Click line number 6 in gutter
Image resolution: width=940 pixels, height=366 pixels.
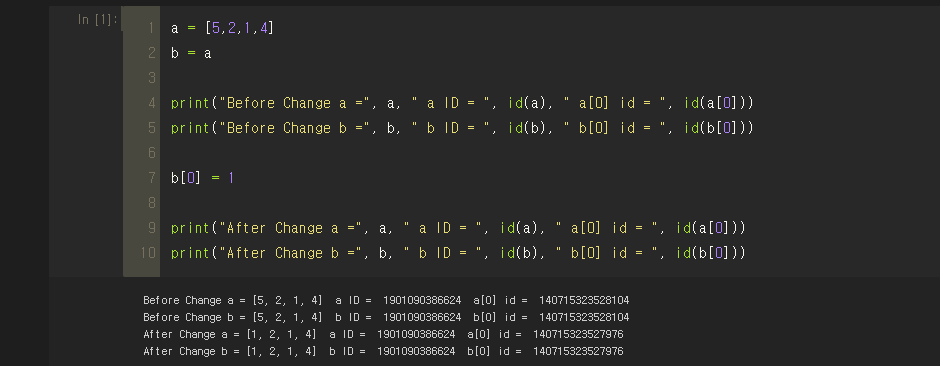point(151,153)
